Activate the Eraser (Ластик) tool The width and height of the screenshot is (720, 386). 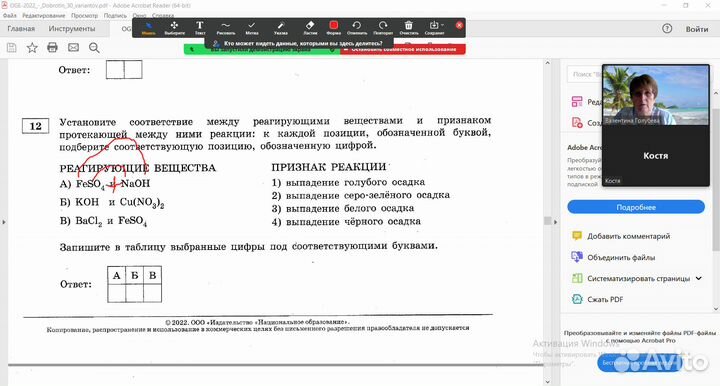(310, 28)
